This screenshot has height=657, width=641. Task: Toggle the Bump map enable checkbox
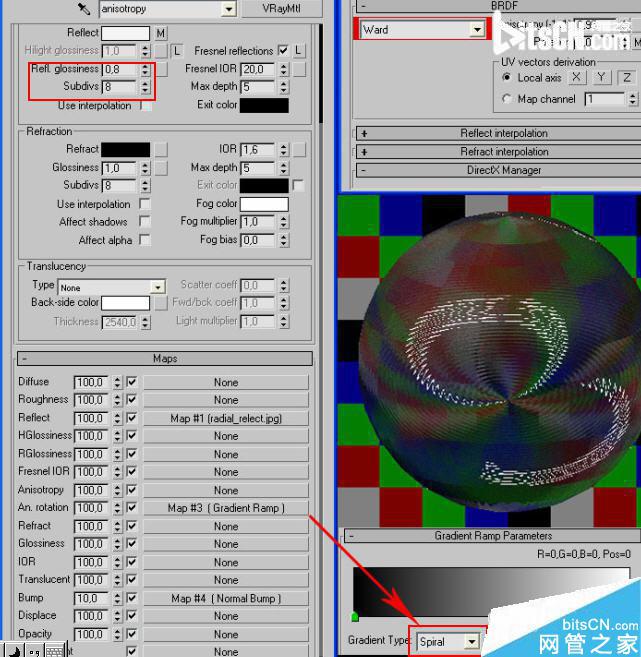[x=132, y=598]
